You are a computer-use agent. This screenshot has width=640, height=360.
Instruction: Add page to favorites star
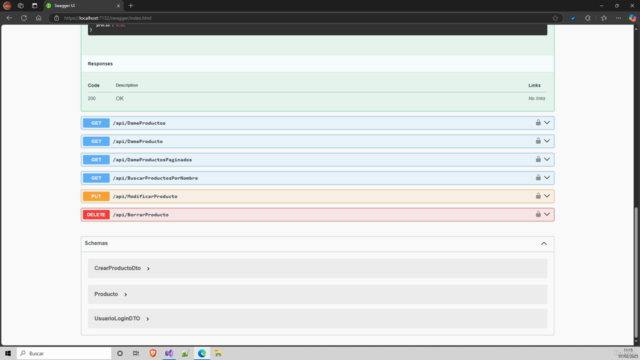click(555, 18)
